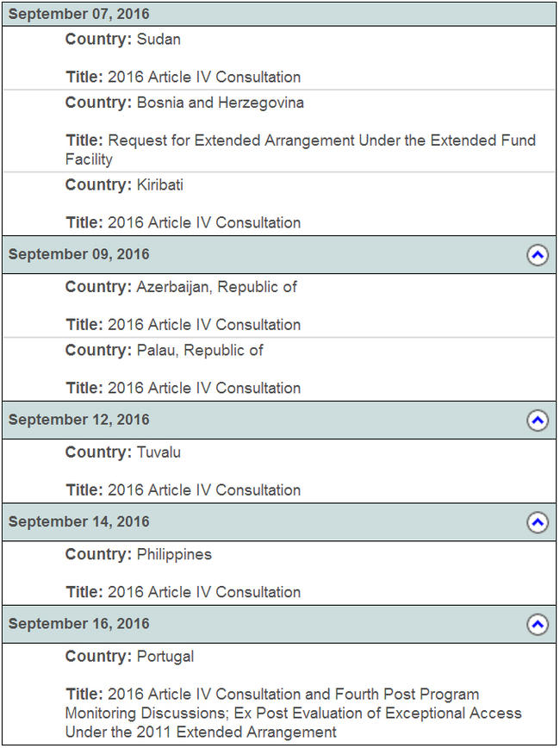Image resolution: width=560 pixels, height=748 pixels.
Task: Collapse the September 14, 2016 section arrow
Action: (x=538, y=522)
